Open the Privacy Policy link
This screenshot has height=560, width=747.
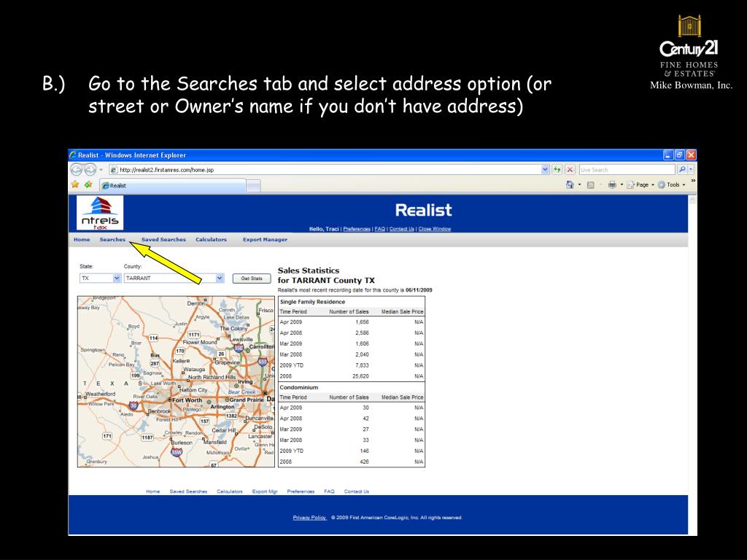(309, 518)
